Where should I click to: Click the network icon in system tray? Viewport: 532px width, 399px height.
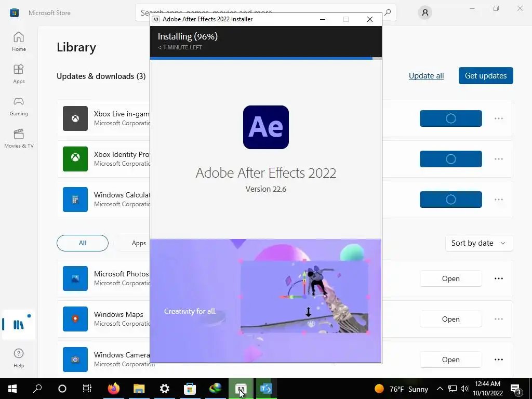[x=453, y=389]
